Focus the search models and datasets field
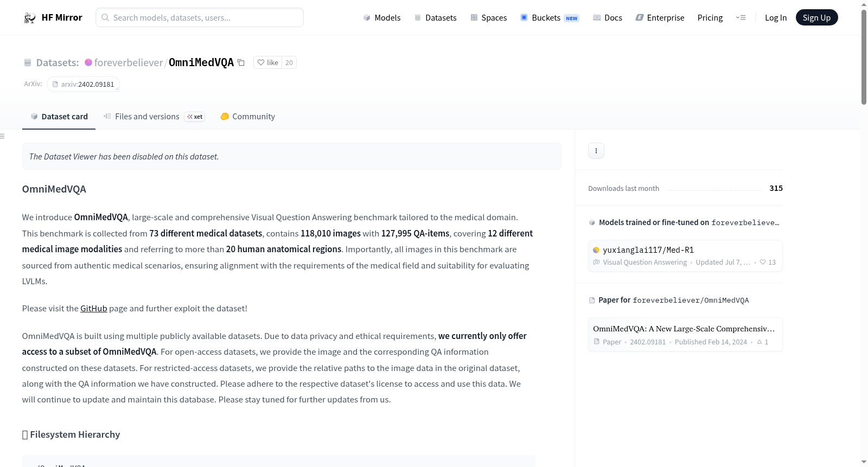Viewport: 868px width, 467px height. pos(200,17)
